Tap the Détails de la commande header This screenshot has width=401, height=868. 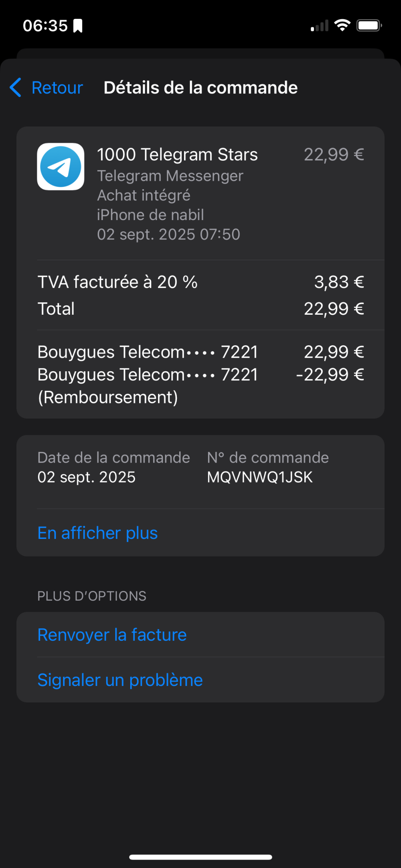click(x=200, y=87)
